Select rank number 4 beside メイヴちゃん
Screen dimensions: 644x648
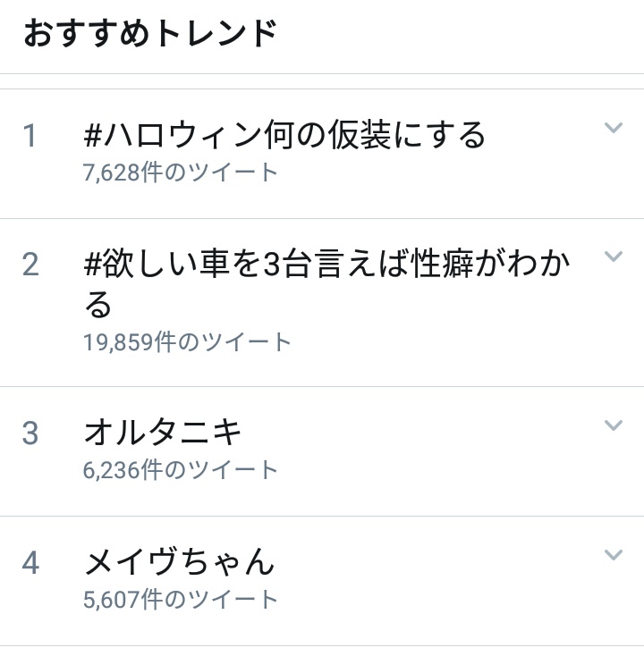pyautogui.click(x=31, y=563)
